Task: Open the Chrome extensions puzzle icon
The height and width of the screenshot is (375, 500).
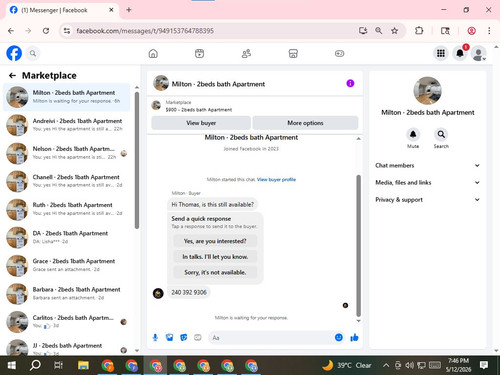Action: (419, 31)
